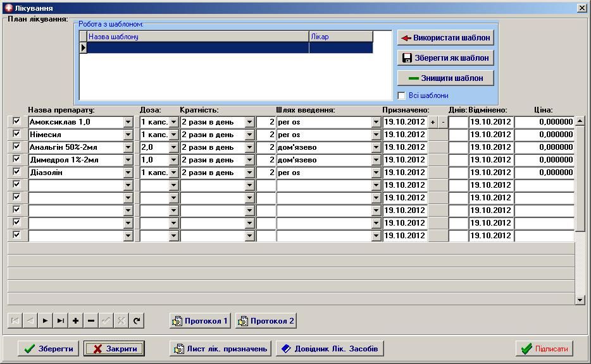Enable the Всі шаблони checkbox

pos(402,95)
